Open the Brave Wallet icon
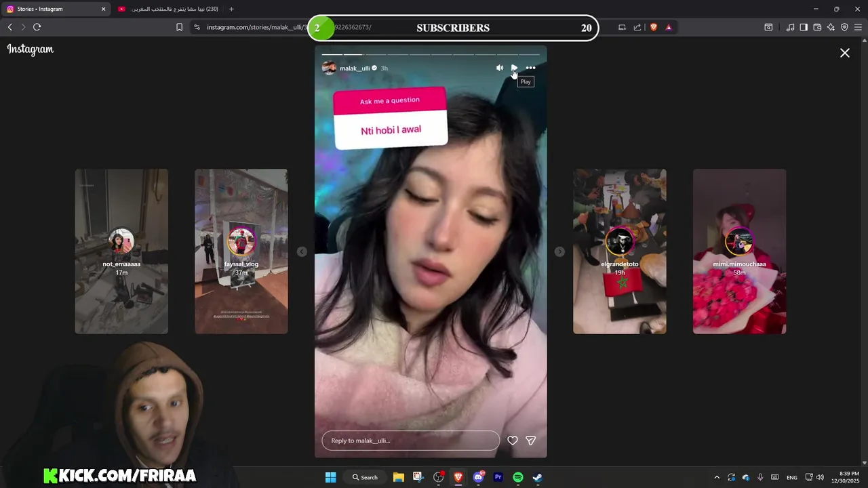Viewport: 868px width, 488px height. [x=817, y=27]
